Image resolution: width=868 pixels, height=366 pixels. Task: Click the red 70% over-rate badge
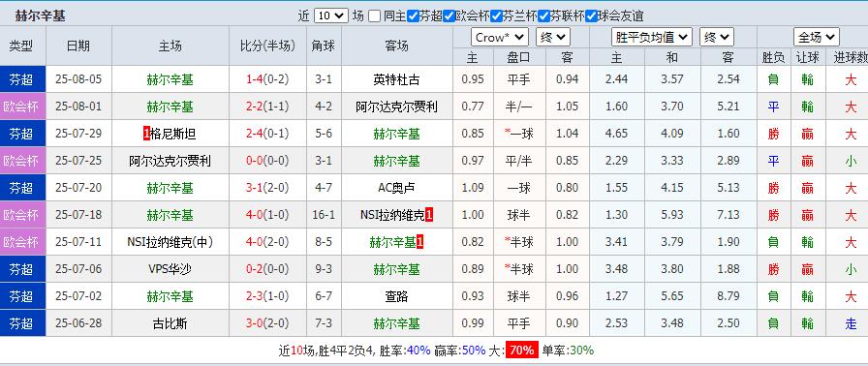click(522, 350)
